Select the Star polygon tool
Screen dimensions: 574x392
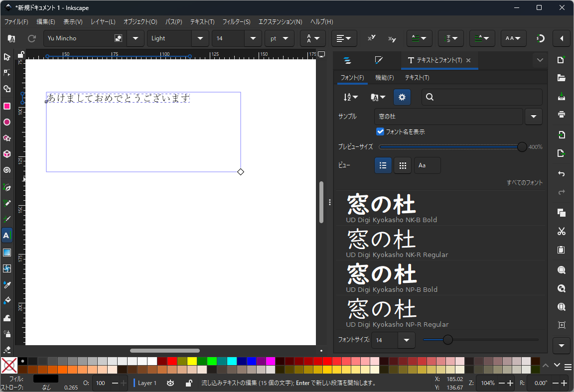(x=7, y=138)
